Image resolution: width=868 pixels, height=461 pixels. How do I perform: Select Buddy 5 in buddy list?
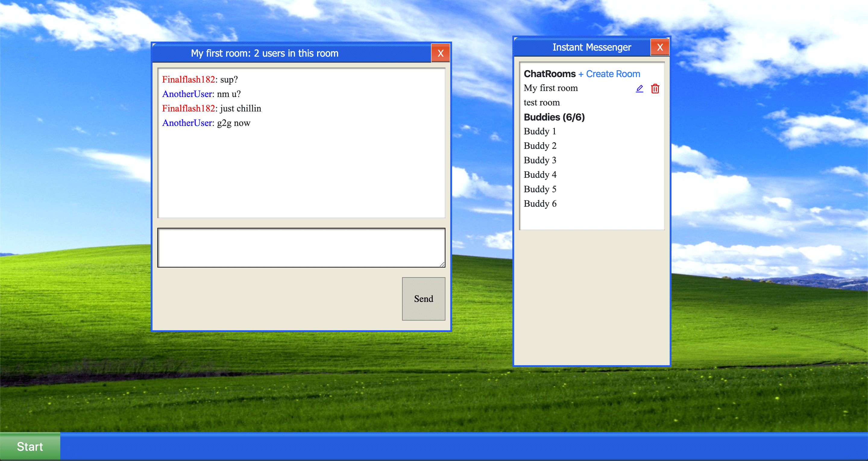[x=540, y=189]
